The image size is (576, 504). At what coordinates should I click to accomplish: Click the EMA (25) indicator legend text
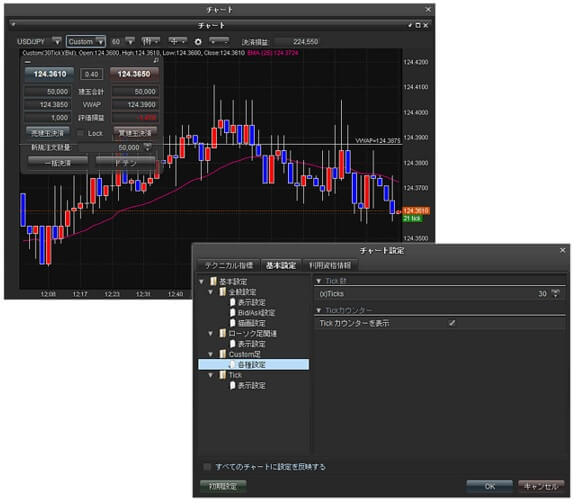273,53
